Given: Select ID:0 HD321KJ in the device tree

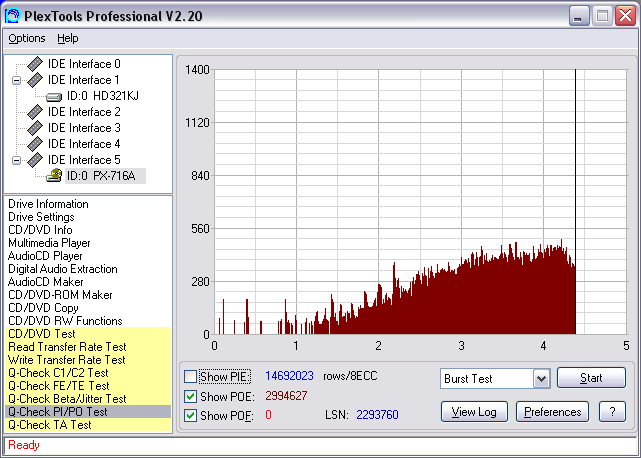Looking at the screenshot, I should click(x=103, y=96).
